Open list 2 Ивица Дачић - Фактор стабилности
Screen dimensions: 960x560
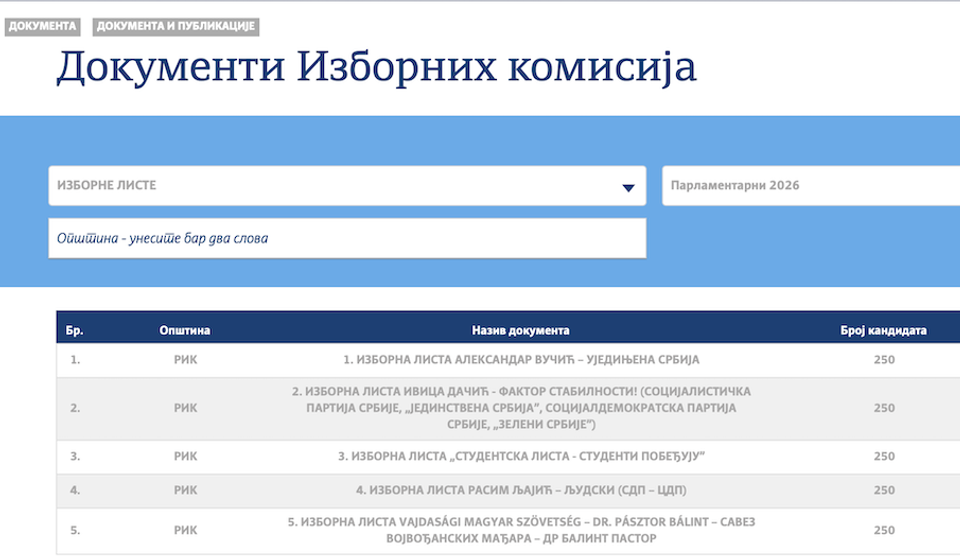coord(521,408)
